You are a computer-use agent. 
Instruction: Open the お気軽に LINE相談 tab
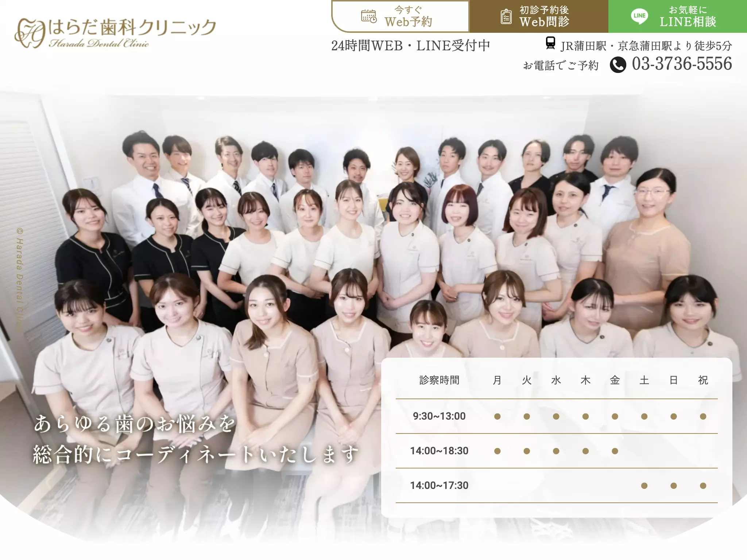678,16
